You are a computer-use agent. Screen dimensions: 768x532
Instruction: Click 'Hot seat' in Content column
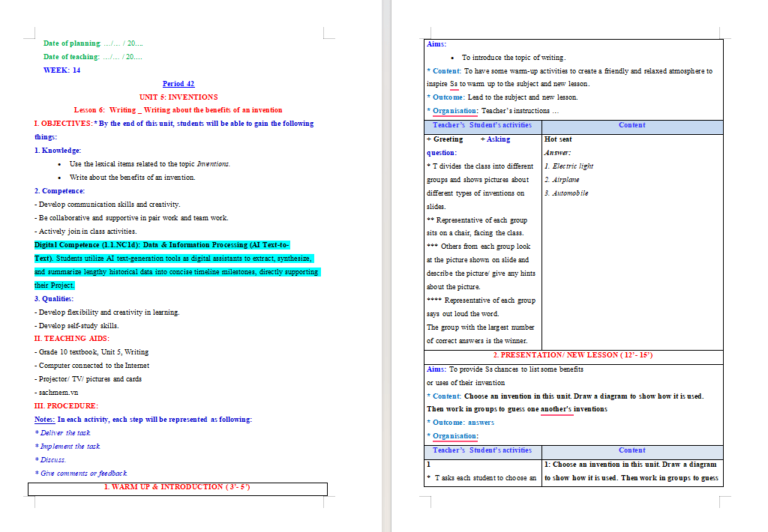click(558, 139)
